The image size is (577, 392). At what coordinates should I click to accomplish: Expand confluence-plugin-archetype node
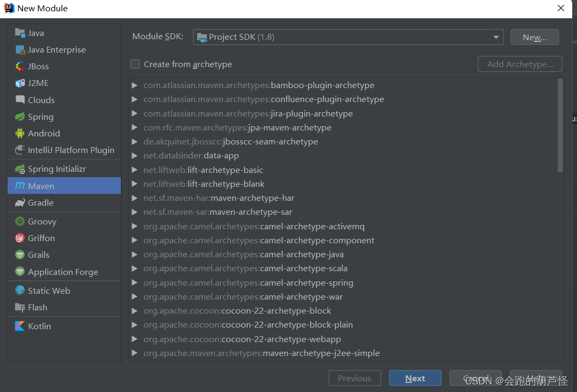(135, 99)
